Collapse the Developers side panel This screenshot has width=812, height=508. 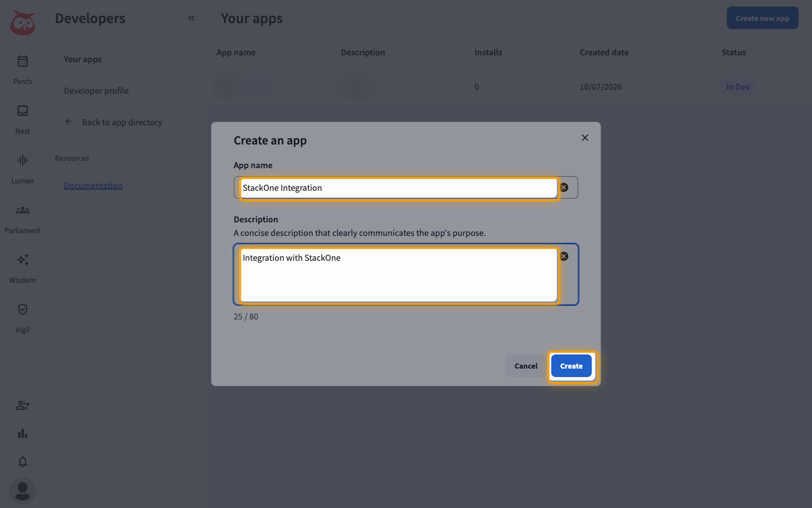pyautogui.click(x=191, y=18)
